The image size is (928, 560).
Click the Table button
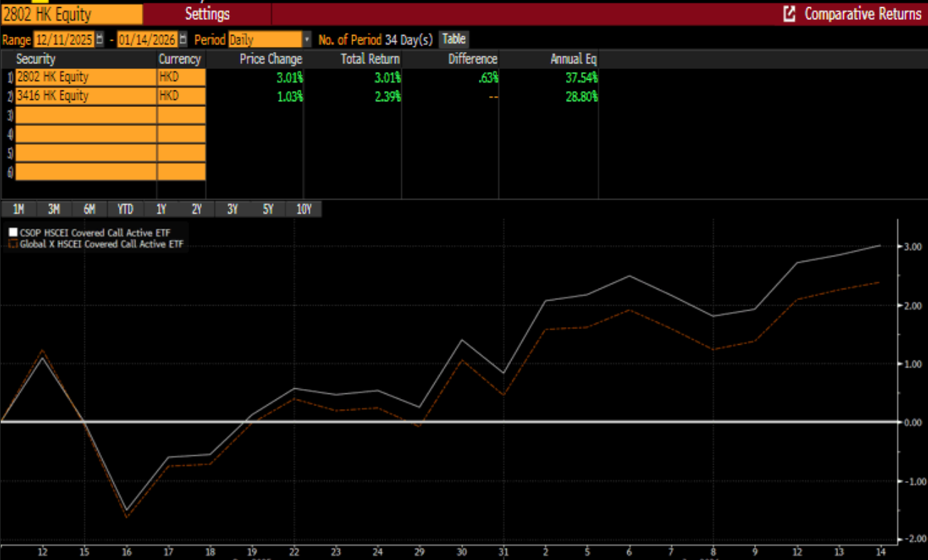pos(454,39)
